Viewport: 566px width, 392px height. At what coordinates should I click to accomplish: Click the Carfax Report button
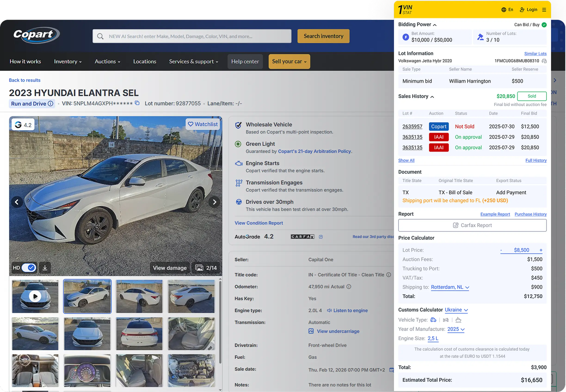[472, 225]
